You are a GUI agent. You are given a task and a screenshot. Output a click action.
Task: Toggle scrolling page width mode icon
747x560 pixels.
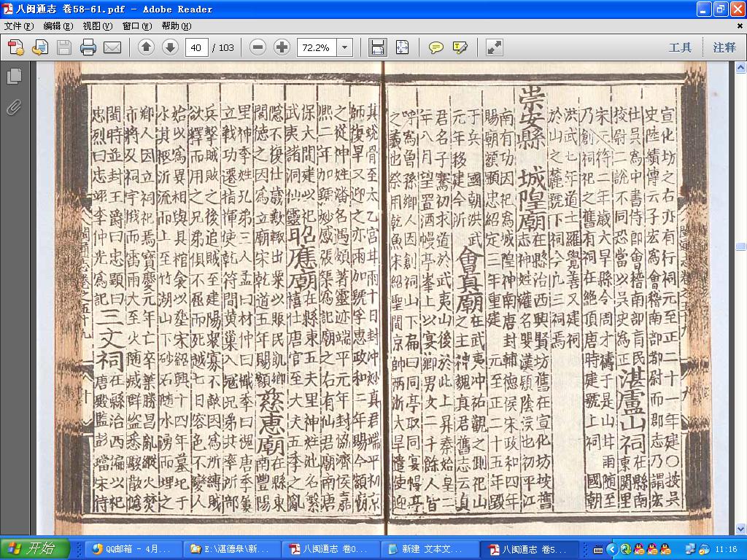pyautogui.click(x=377, y=47)
